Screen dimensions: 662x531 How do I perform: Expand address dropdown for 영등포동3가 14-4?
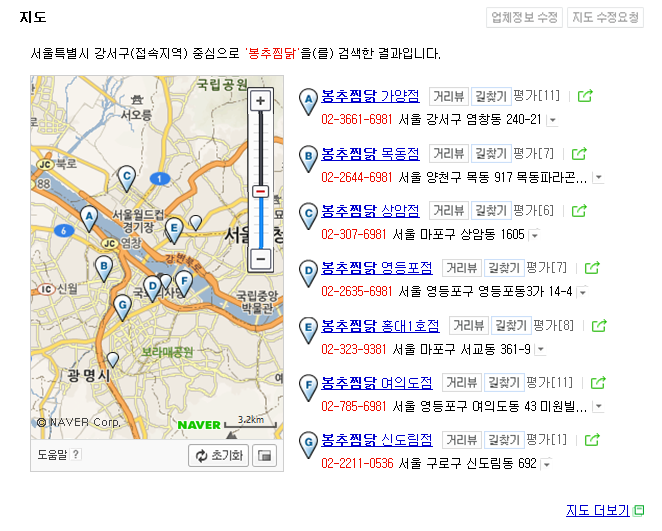[583, 292]
